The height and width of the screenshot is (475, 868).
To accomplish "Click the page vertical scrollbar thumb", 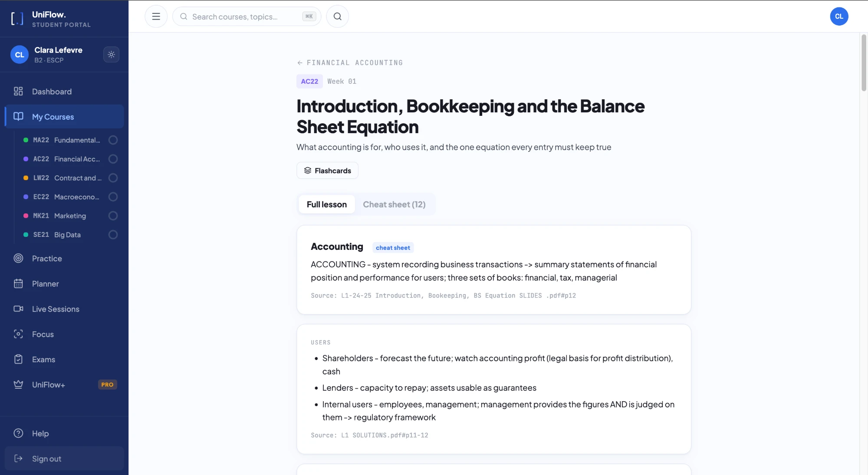I will pyautogui.click(x=864, y=63).
